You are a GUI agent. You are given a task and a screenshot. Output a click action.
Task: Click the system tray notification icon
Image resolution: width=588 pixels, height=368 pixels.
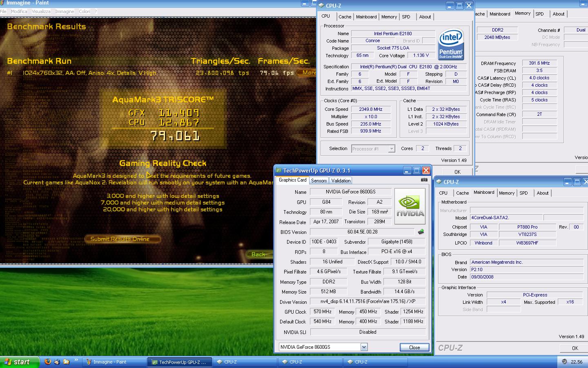(564, 361)
